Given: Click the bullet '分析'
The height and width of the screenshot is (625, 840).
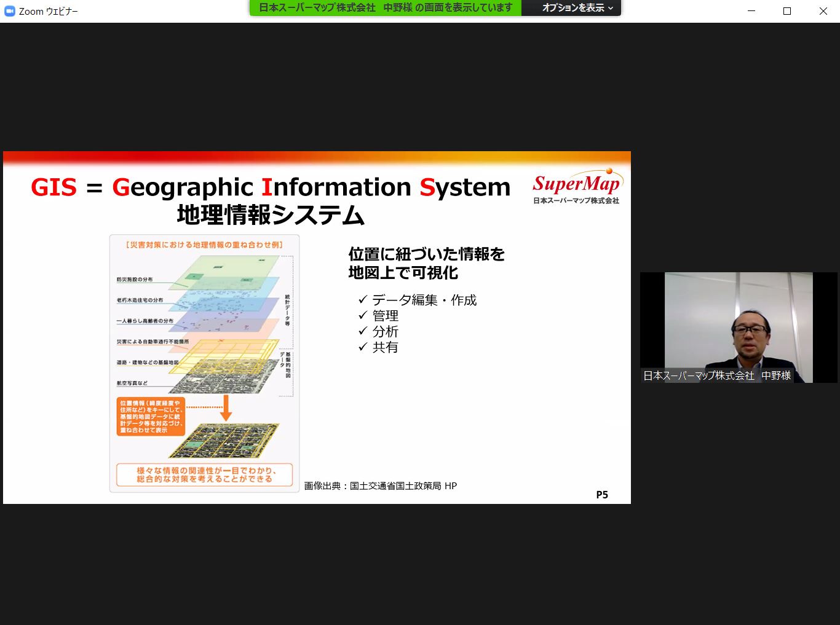Looking at the screenshot, I should point(386,331).
